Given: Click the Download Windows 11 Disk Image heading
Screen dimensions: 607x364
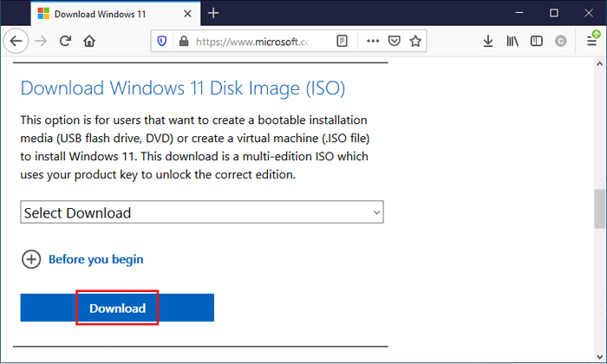Looking at the screenshot, I should click(183, 88).
